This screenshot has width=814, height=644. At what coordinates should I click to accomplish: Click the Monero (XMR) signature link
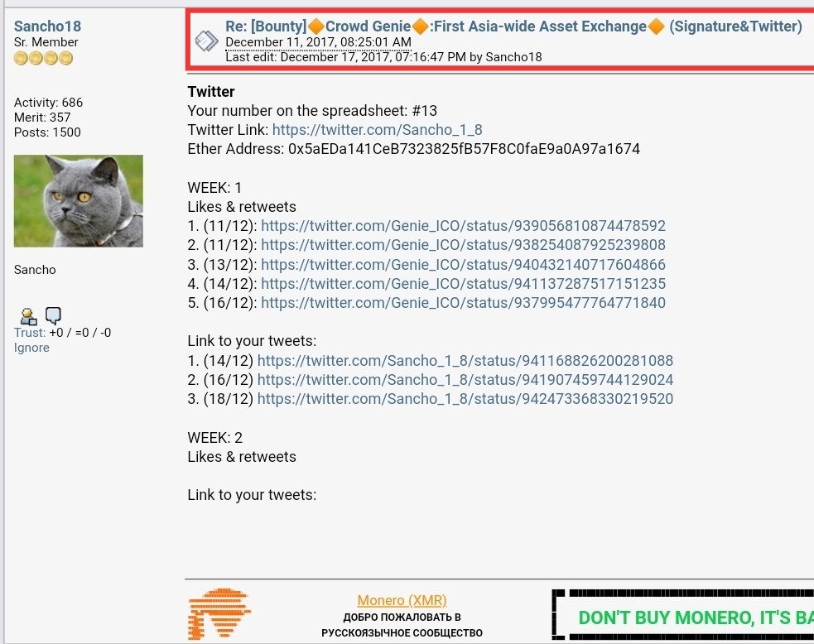(402, 600)
